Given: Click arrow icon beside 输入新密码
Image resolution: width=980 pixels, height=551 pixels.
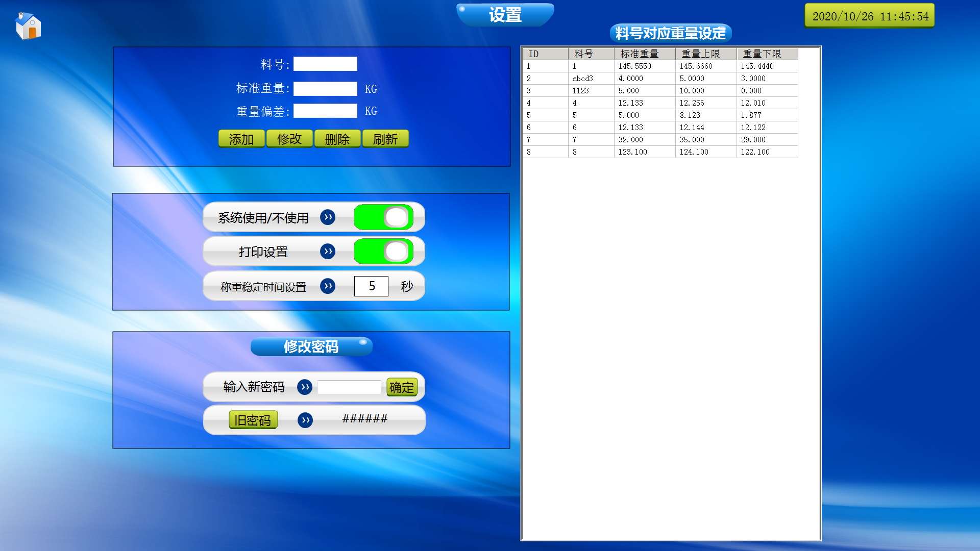Looking at the screenshot, I should coord(305,387).
